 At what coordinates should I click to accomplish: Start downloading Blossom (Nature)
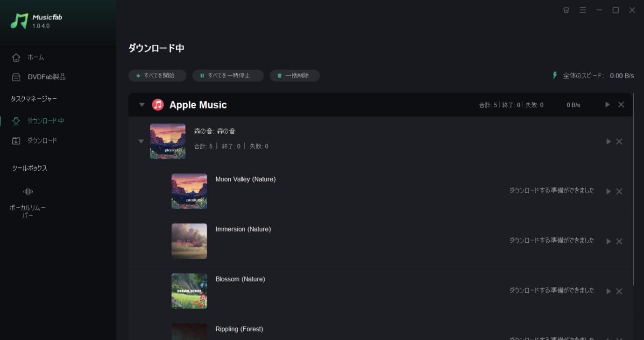609,291
